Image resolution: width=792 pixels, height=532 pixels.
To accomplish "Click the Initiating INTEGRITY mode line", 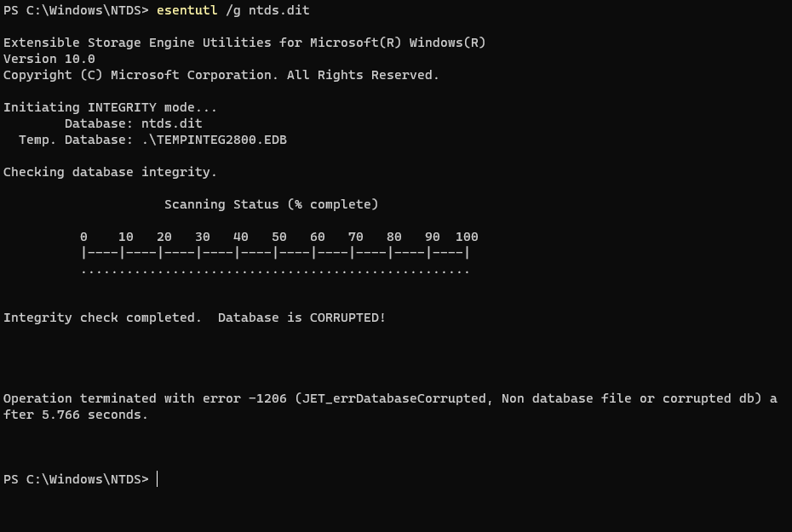I will (x=110, y=107).
